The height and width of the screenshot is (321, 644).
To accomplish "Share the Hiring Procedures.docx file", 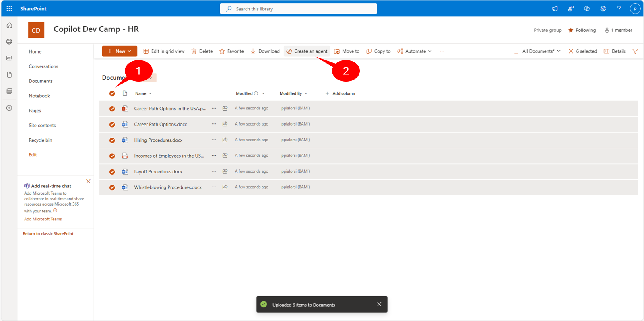I will (225, 140).
